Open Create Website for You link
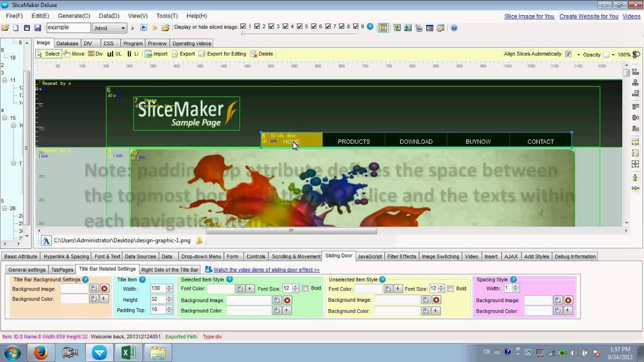 589,17
